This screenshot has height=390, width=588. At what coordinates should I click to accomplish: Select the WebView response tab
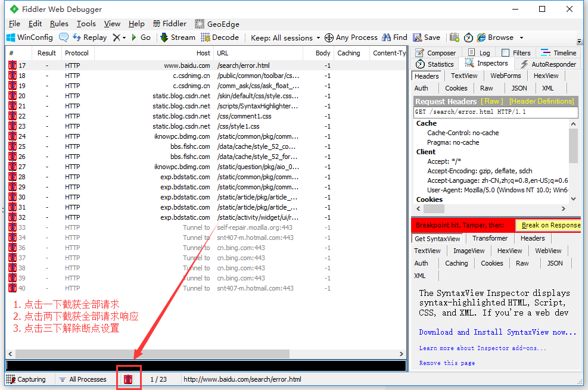click(x=548, y=251)
